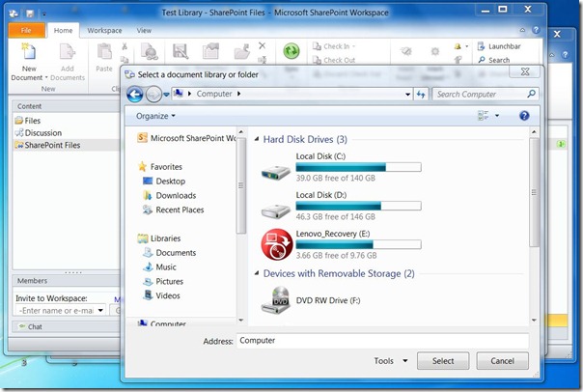
Task: Collapse the Hard Disk Drives group
Action: point(257,139)
